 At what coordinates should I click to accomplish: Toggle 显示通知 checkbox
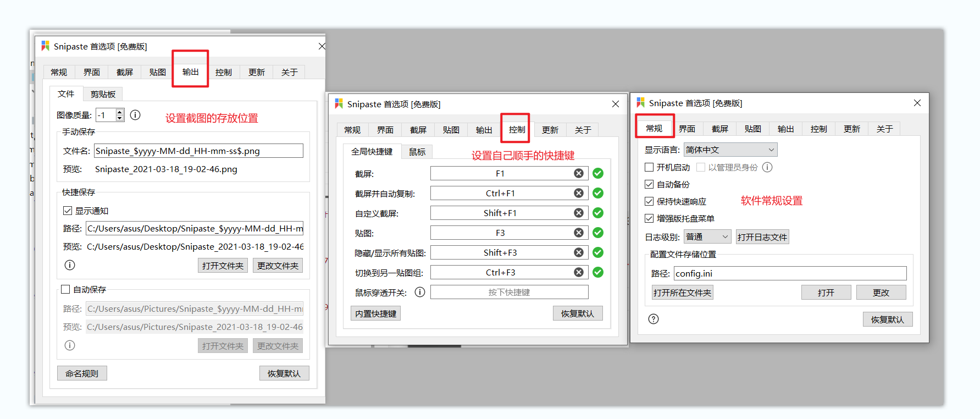(x=68, y=211)
